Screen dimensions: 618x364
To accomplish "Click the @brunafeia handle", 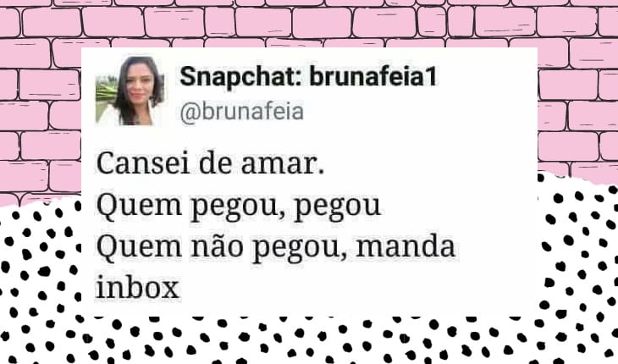I will click(x=241, y=112).
